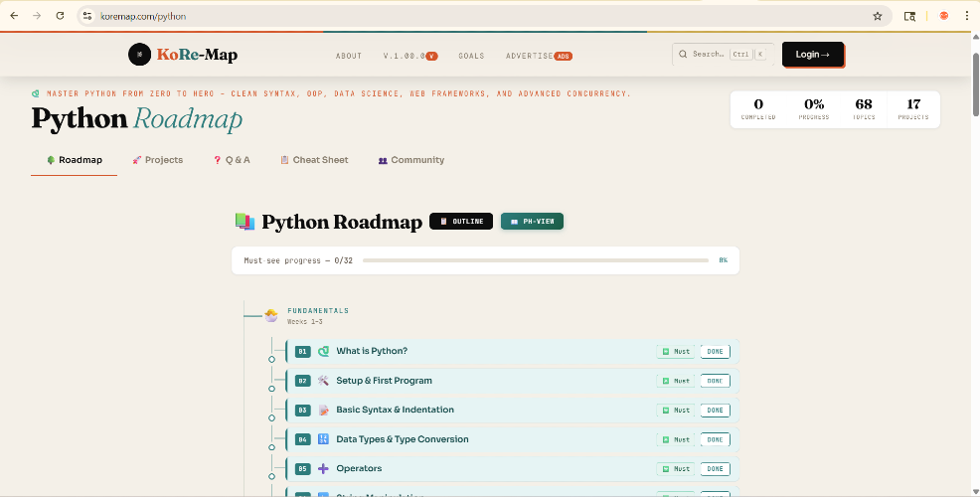Expand the Operators topic
This screenshot has width=980, height=497.
[x=512, y=468]
